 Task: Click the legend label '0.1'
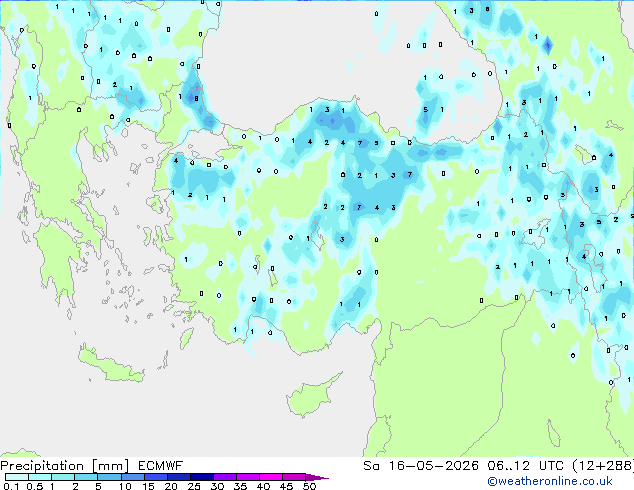click(11, 486)
